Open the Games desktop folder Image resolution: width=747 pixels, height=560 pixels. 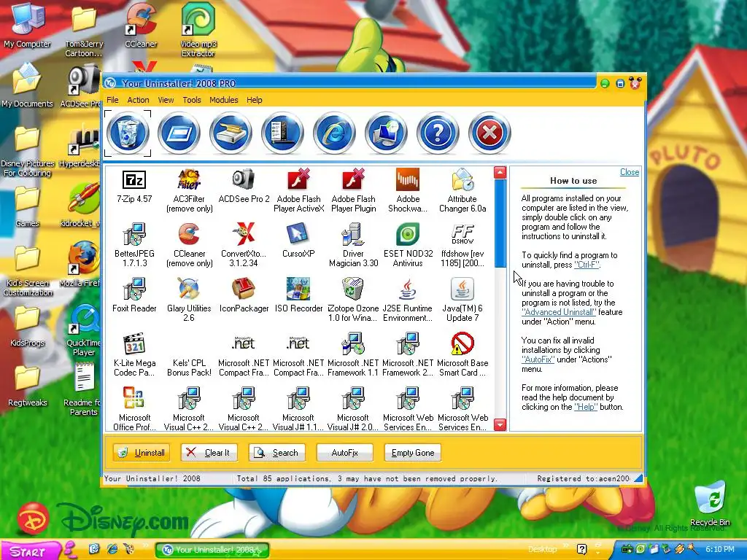(27, 207)
